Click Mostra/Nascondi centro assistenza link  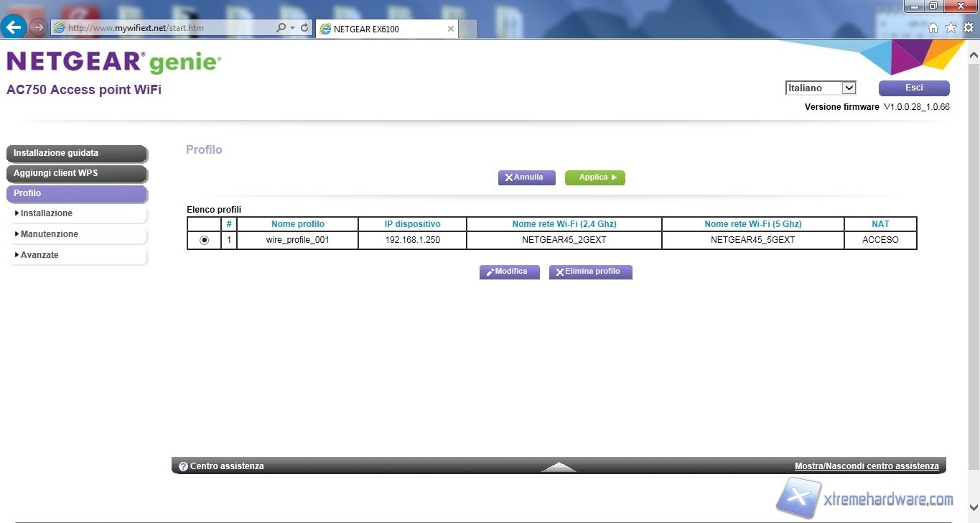[x=866, y=466]
